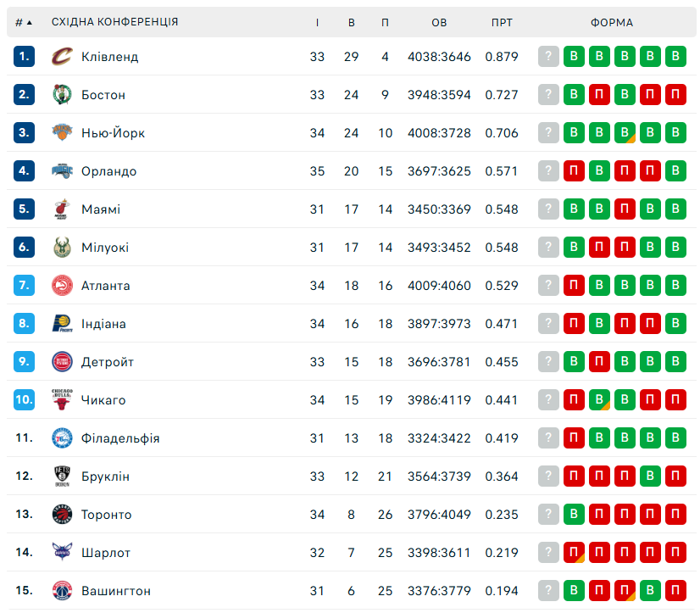Screen dimensions: 700x613
Task: Click Клівленд's gray question mark form badge
Action: click(549, 57)
